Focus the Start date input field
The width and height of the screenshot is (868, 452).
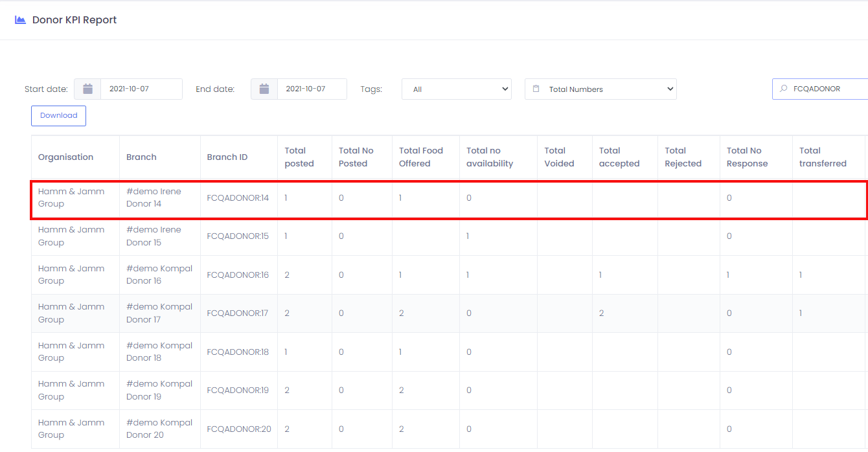click(141, 89)
